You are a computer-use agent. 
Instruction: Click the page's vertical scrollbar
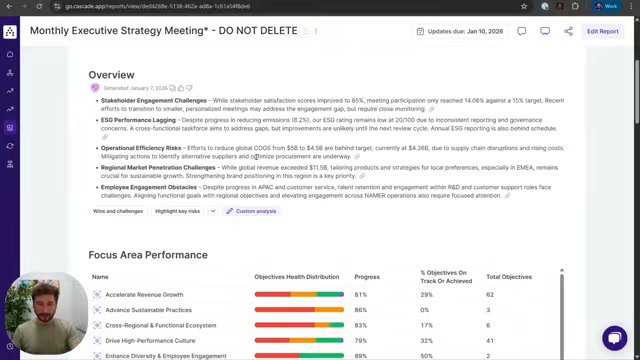(637, 92)
